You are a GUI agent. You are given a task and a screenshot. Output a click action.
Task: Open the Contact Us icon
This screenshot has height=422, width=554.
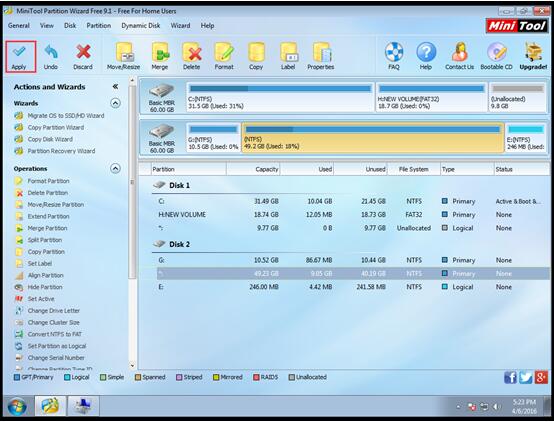459,57
